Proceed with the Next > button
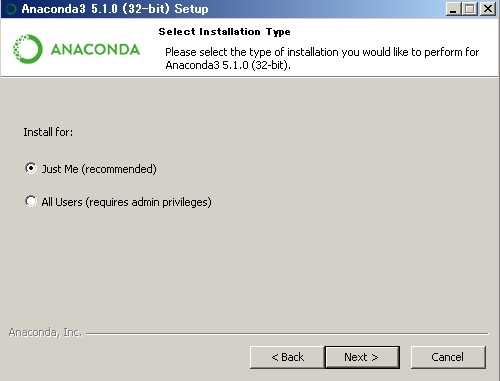The image size is (500, 381). pyautogui.click(x=362, y=357)
